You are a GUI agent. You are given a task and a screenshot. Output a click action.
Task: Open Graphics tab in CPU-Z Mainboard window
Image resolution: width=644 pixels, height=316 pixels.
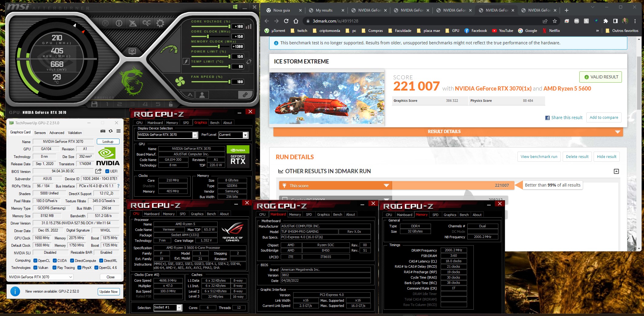(323, 215)
